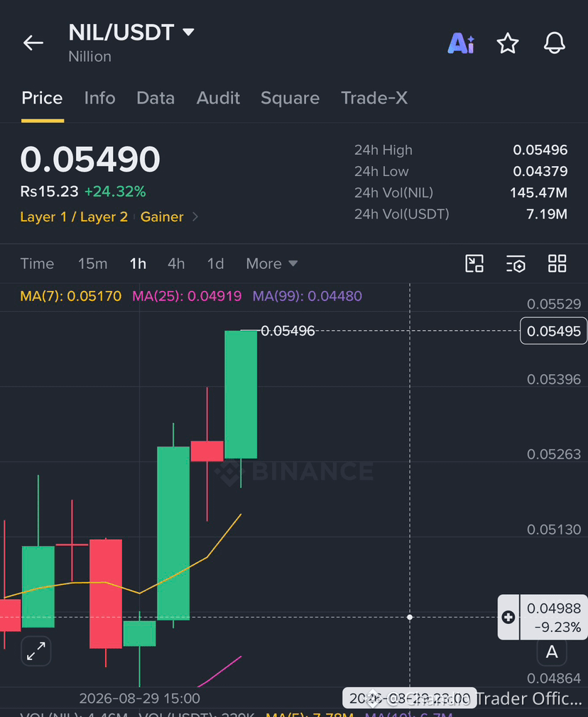This screenshot has width=588, height=717.
Task: Open the Gainer tag
Action: [x=162, y=217]
